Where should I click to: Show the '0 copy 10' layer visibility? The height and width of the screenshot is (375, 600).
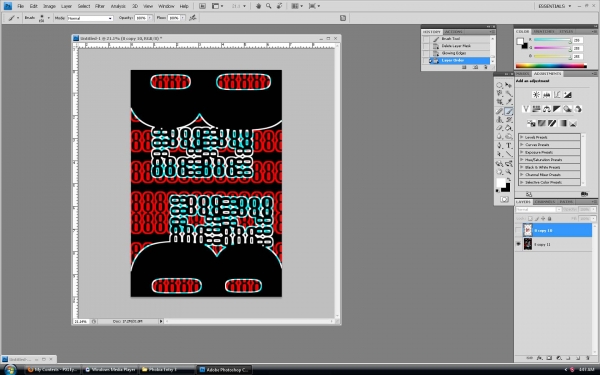point(518,230)
